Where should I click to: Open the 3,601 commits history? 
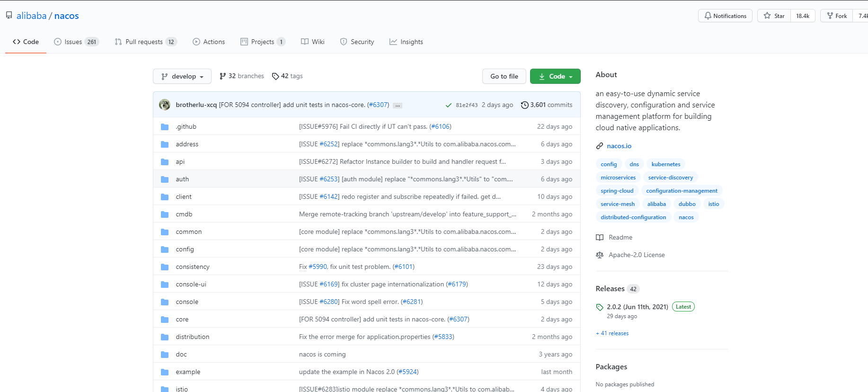coord(547,105)
